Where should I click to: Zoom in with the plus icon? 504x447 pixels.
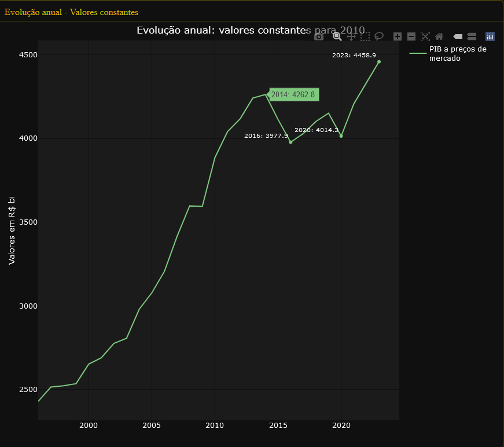click(398, 36)
